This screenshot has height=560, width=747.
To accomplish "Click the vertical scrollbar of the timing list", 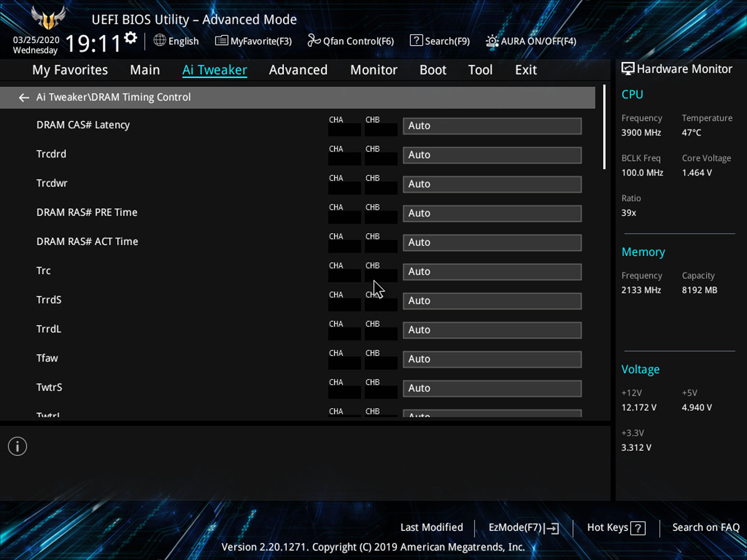I will tap(604, 127).
